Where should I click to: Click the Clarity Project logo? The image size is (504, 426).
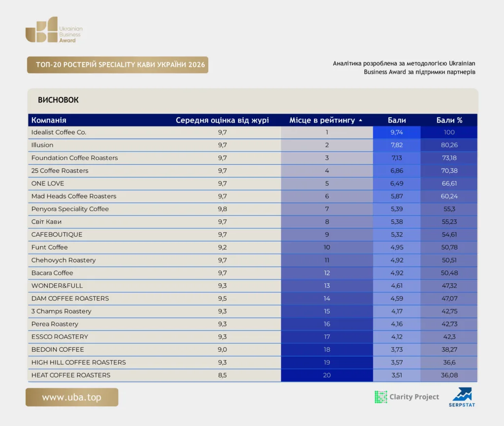[x=407, y=397]
